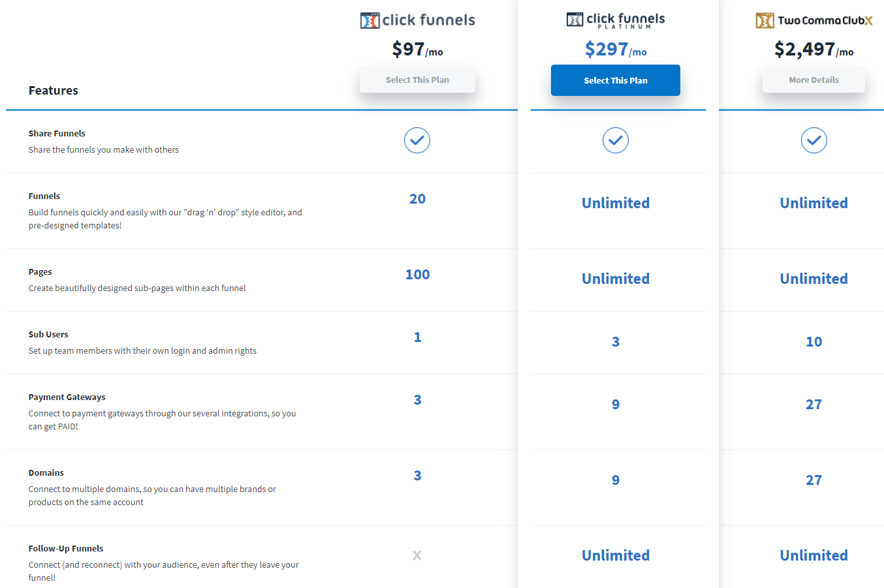Select the Features column heading
The image size is (884, 588).
[x=54, y=91]
